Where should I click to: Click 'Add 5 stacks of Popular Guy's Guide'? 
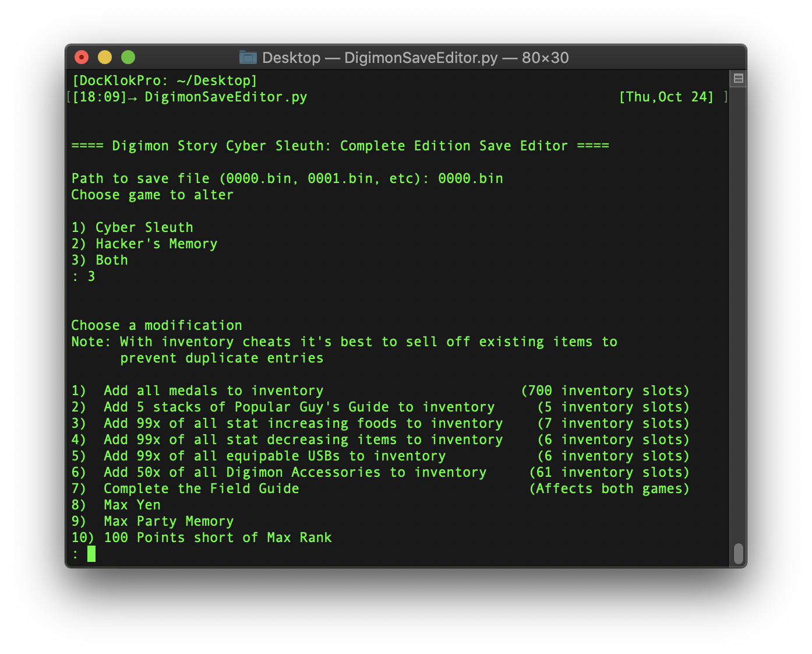[x=246, y=407]
